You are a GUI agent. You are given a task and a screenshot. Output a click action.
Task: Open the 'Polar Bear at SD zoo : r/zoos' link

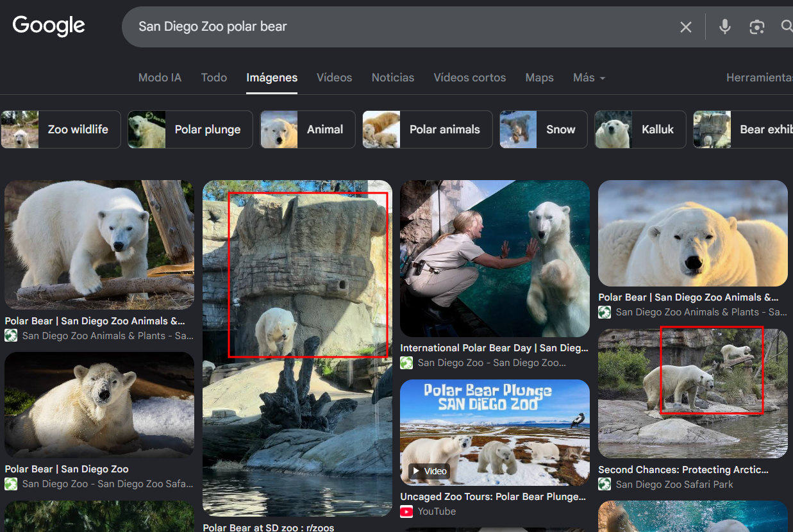click(x=269, y=528)
